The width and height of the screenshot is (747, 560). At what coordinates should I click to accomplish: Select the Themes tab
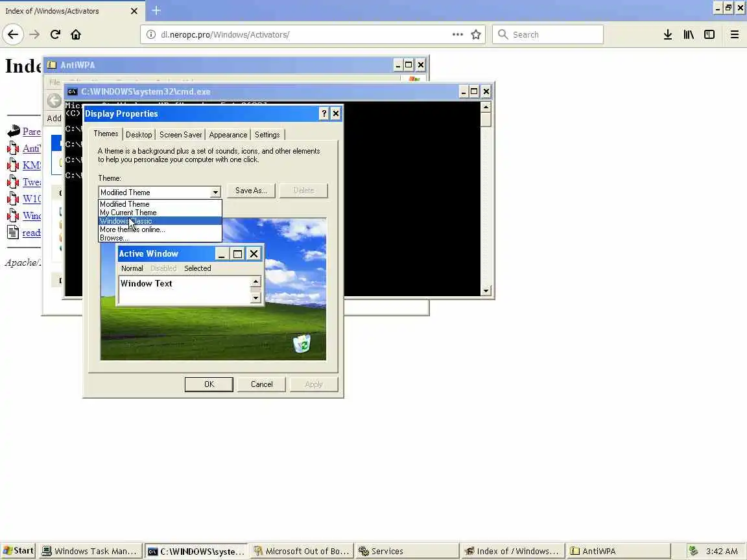106,134
